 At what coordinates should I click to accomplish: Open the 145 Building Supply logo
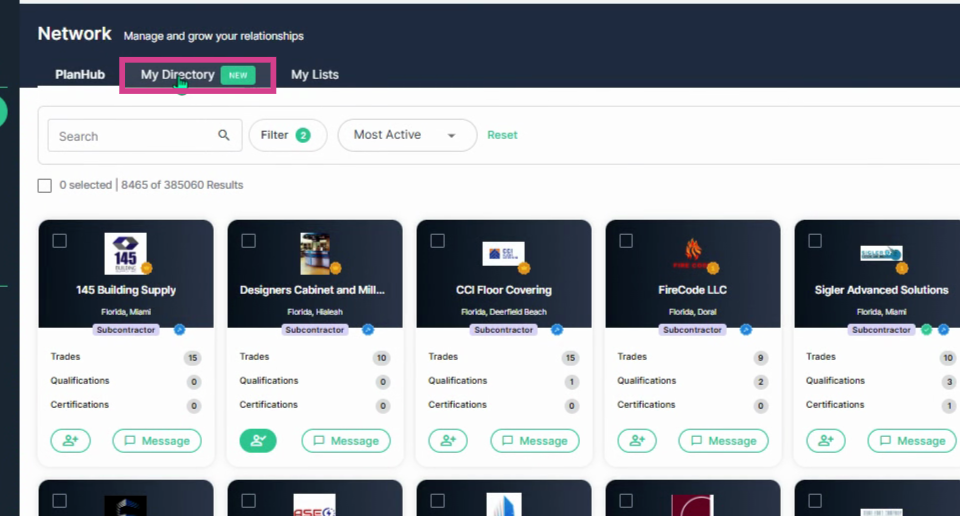pos(126,253)
